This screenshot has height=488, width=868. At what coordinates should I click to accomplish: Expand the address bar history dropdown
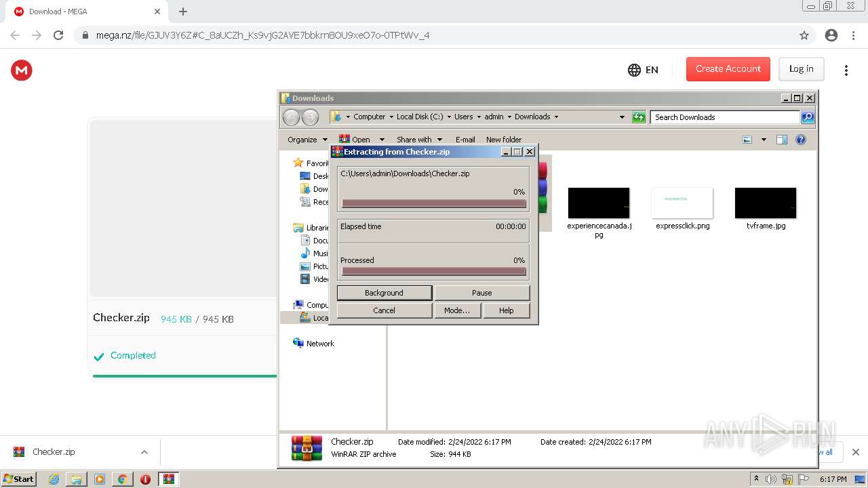coord(622,117)
